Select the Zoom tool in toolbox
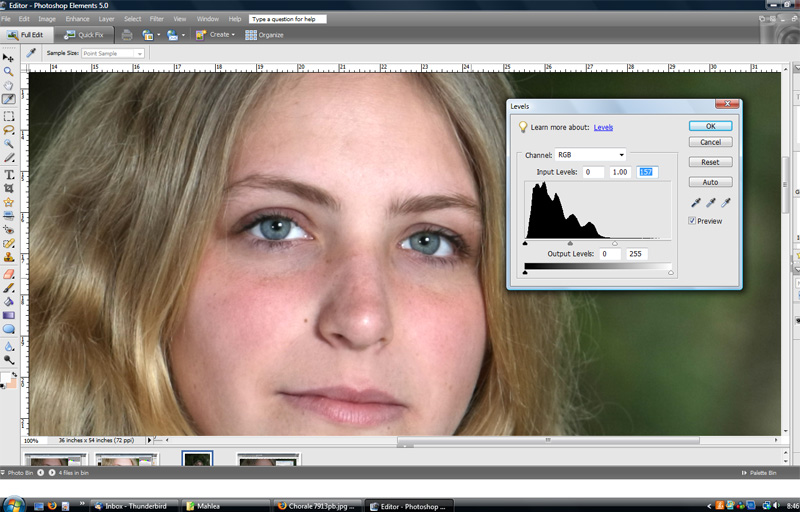Screen dimensions: 800x512 8,71
